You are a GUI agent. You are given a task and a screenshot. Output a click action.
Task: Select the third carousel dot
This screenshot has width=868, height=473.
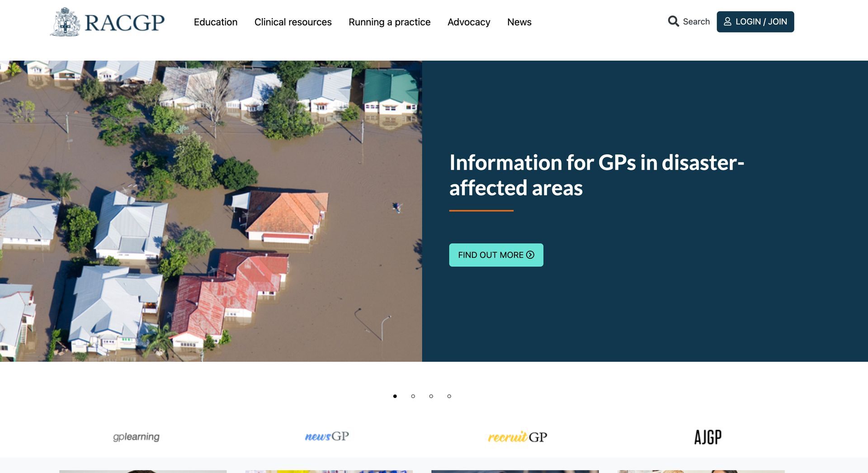tap(431, 396)
